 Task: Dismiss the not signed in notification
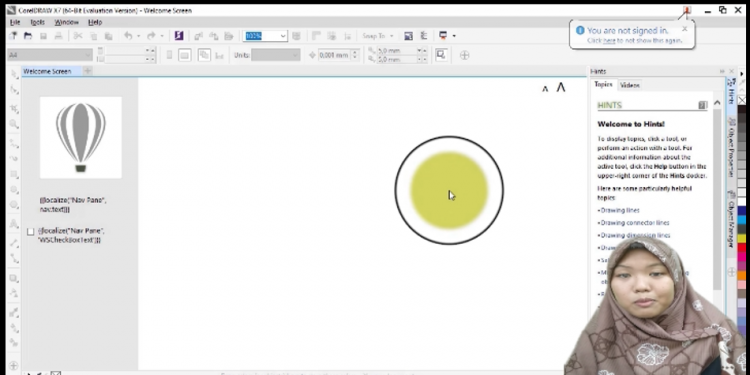[684, 29]
